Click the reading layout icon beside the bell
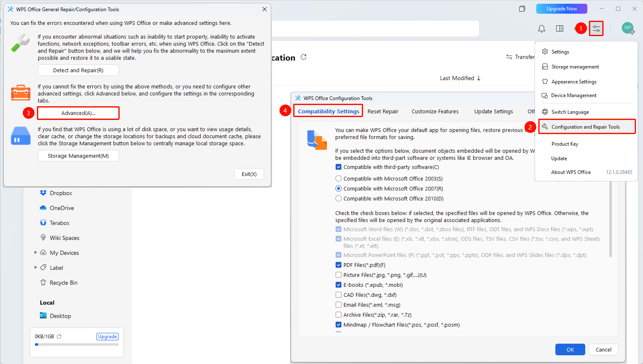 (560, 29)
